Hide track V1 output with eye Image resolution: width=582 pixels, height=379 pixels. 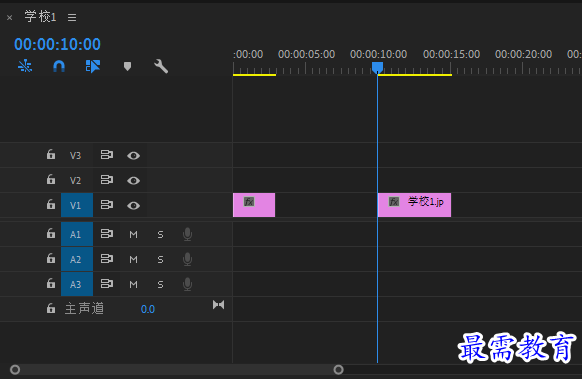134,206
